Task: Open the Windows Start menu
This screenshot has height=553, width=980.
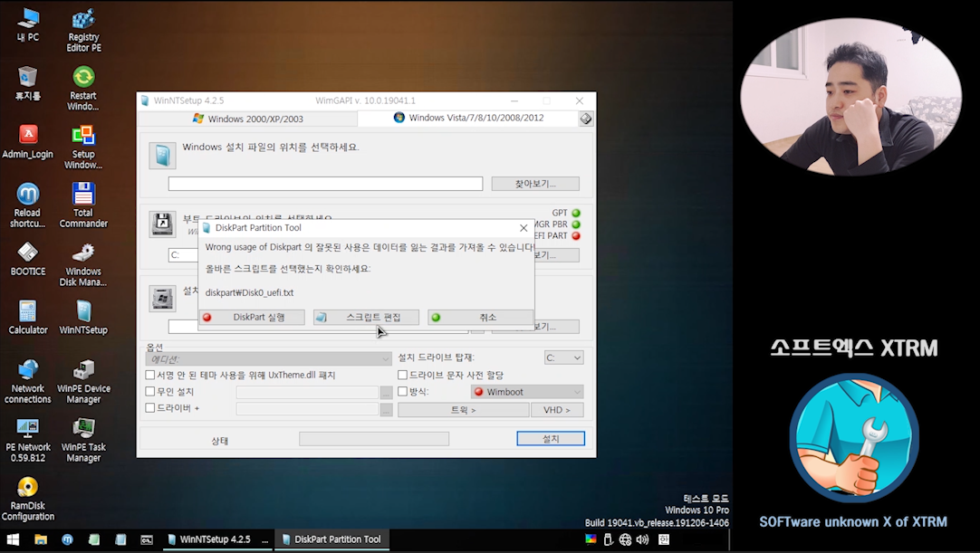Action: pos(13,540)
